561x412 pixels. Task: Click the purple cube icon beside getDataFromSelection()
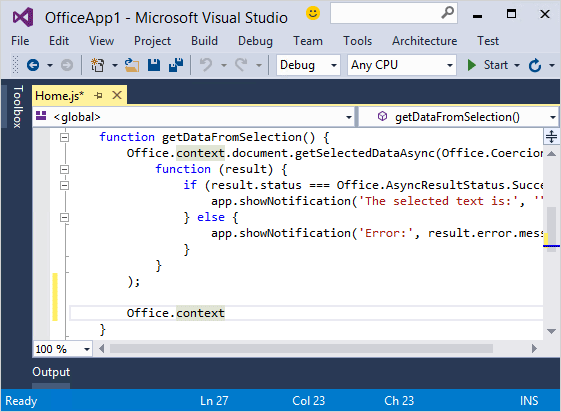(382, 116)
